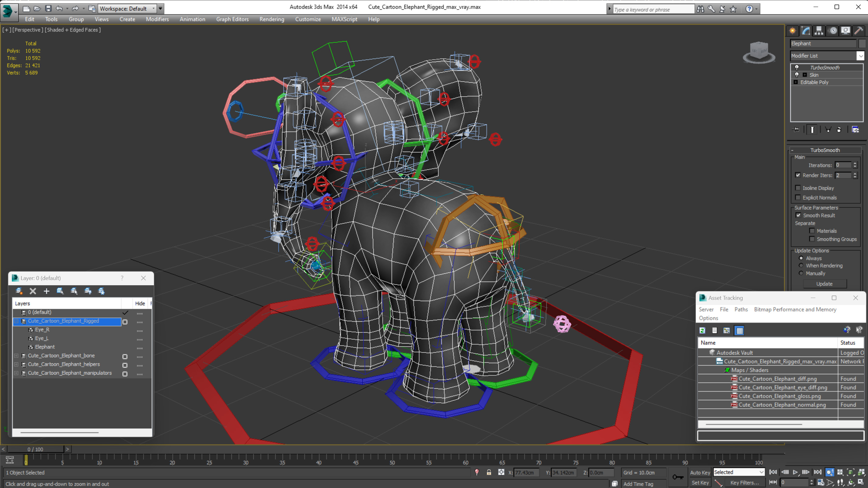
Task: Click the favorites star icon in title bar
Action: pyautogui.click(x=733, y=9)
